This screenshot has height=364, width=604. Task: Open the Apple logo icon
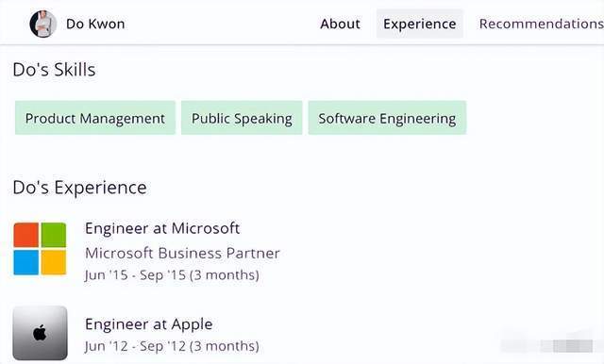pyautogui.click(x=40, y=333)
